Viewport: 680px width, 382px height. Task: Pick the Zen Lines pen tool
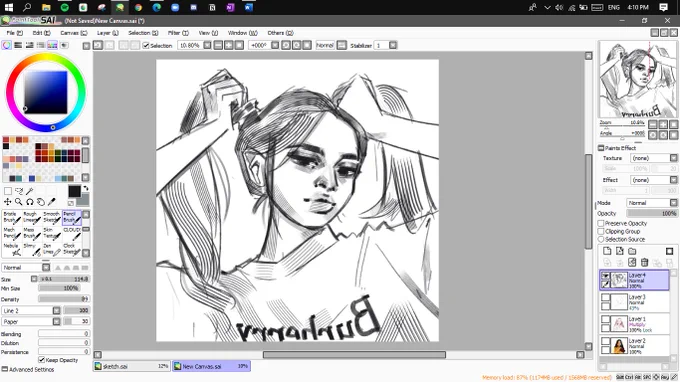coord(52,249)
